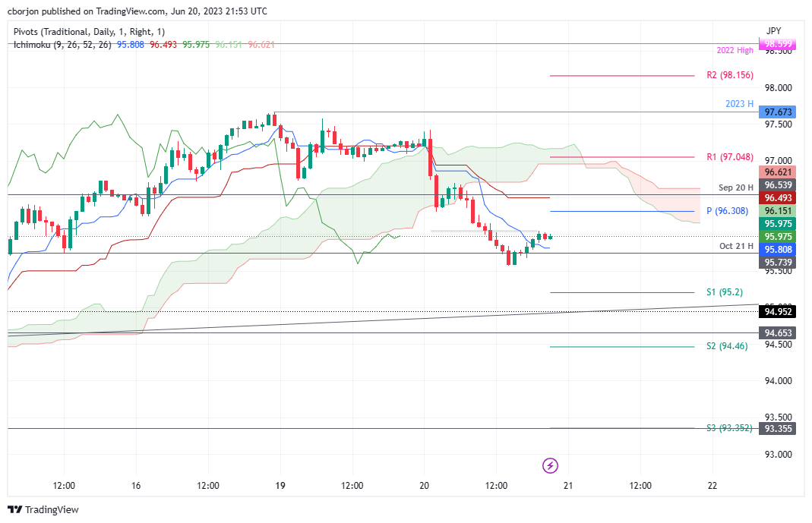The image size is (812, 523).
Task: Select the Sep 20 H line label
Action: click(x=736, y=187)
